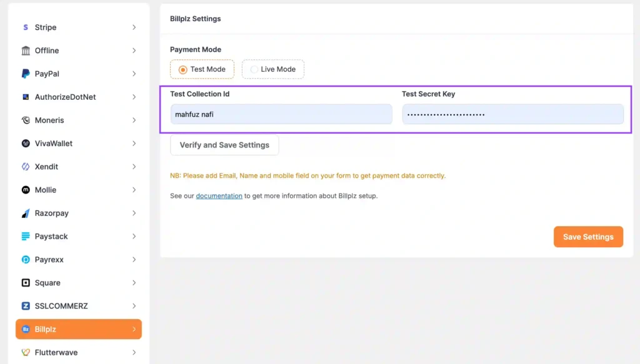Viewport: 640px width, 364px height.
Task: Focus the Test Secret Key field
Action: point(512,114)
